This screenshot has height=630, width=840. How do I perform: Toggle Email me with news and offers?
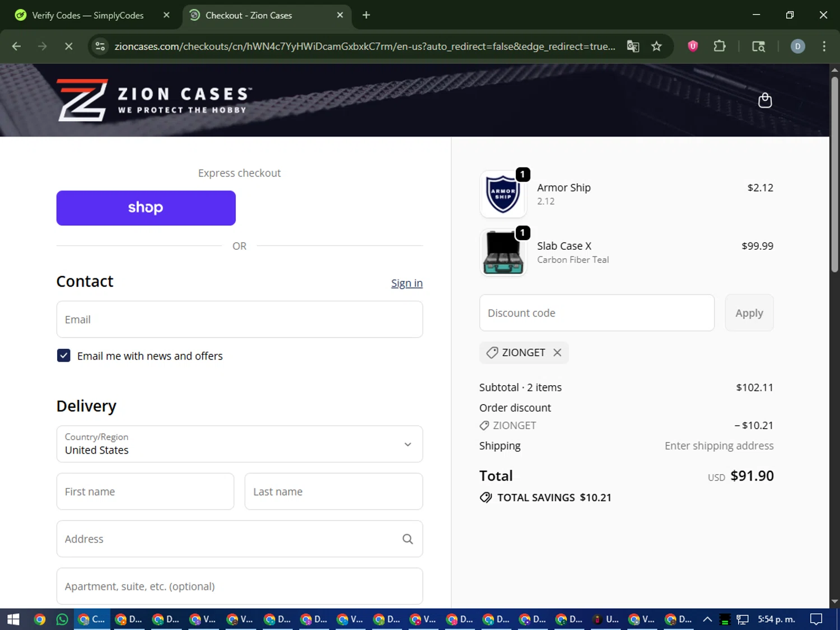coord(64,356)
